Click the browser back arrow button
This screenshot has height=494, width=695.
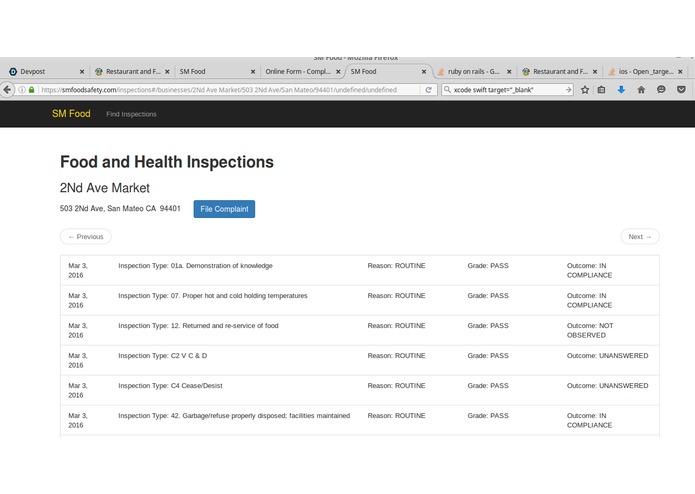point(7,90)
